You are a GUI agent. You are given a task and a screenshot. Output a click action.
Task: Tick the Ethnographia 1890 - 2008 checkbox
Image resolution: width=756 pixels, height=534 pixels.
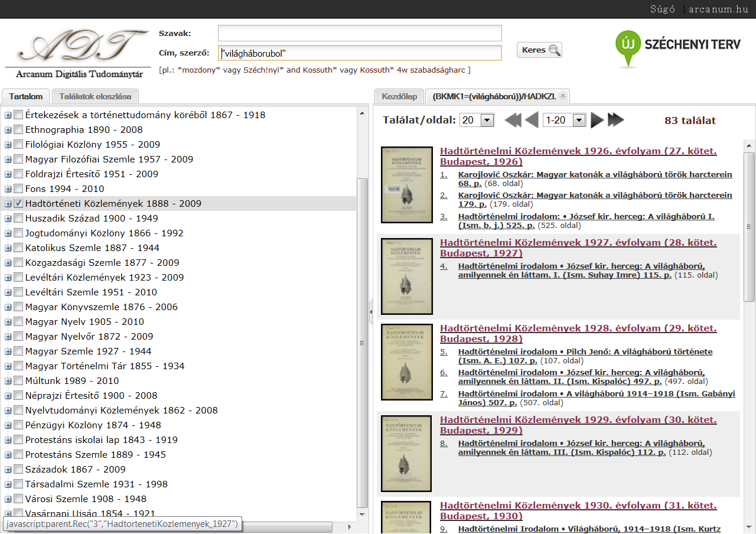pos(18,129)
